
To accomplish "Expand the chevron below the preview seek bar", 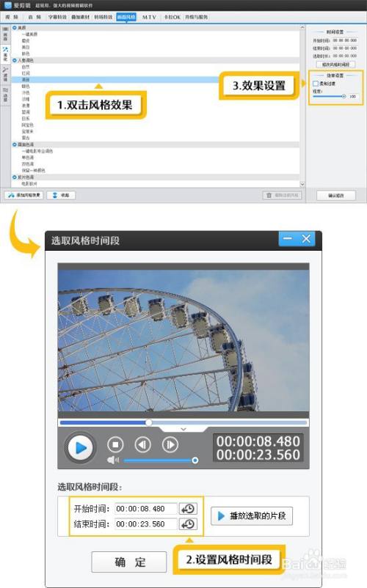I will 183,429.
